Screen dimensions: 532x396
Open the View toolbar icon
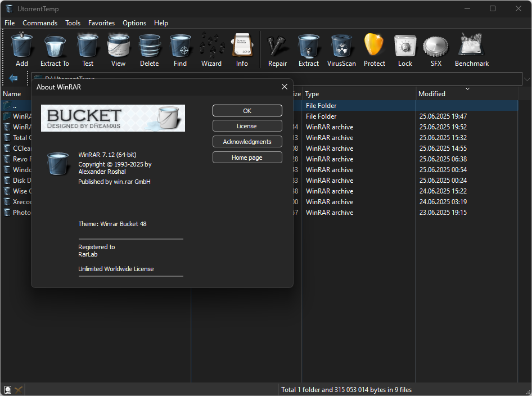pos(118,45)
